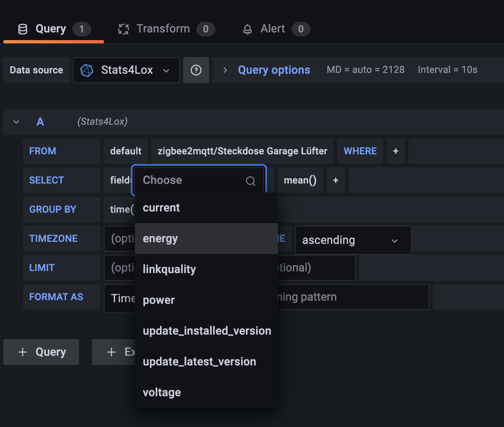This screenshot has width=504, height=427.
Task: Select the Query tab
Action: tap(51, 29)
